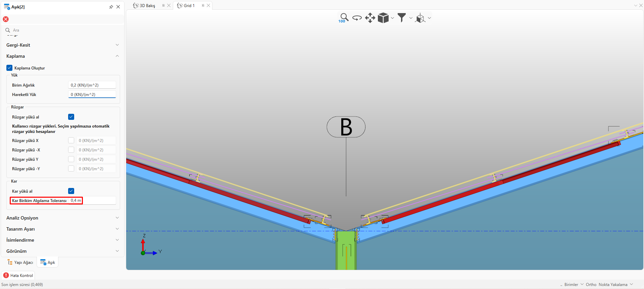Edit Kar Birikim Algılama Toleransı value

[x=92, y=200]
